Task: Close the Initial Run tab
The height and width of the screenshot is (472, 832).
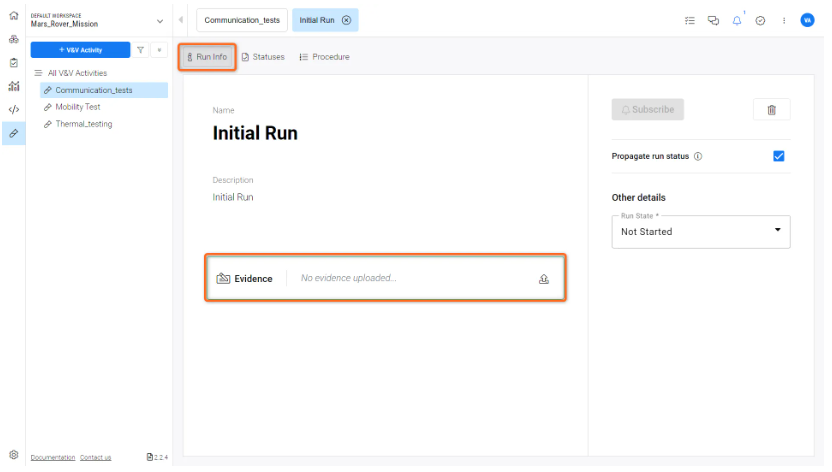Action: (x=346, y=20)
